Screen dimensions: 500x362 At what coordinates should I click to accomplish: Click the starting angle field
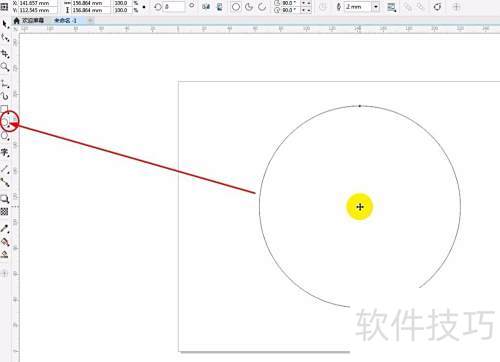(x=290, y=3)
